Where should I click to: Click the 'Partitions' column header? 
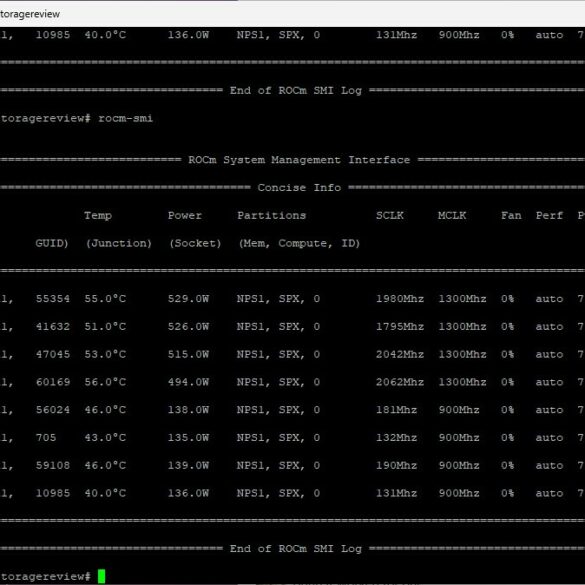pos(272,216)
